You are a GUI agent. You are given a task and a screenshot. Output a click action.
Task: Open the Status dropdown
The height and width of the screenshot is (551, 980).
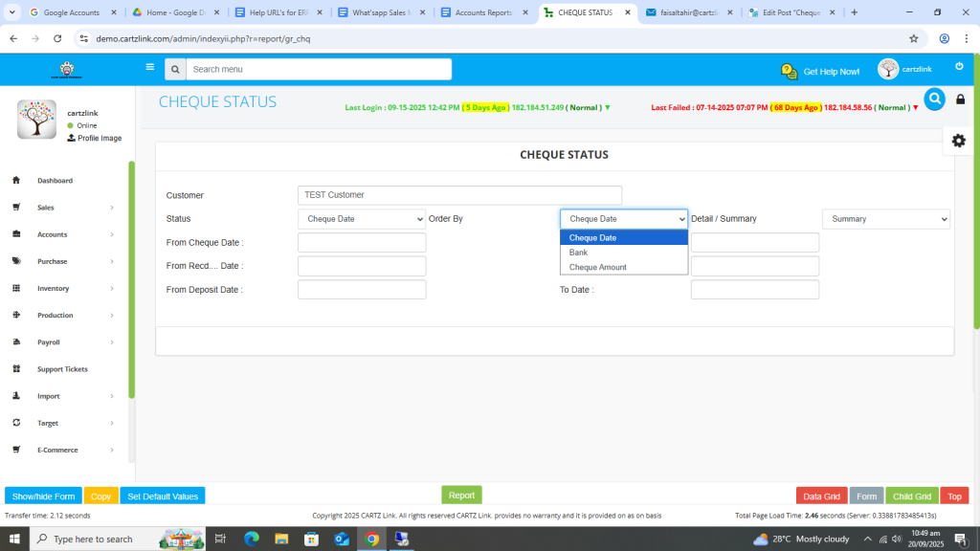tap(361, 219)
